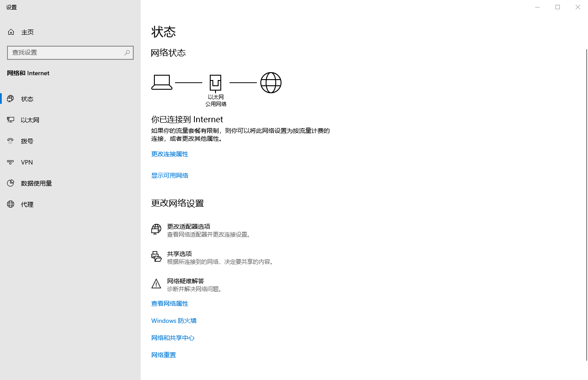
Task: Maximize the 设置 window
Action: pos(558,7)
